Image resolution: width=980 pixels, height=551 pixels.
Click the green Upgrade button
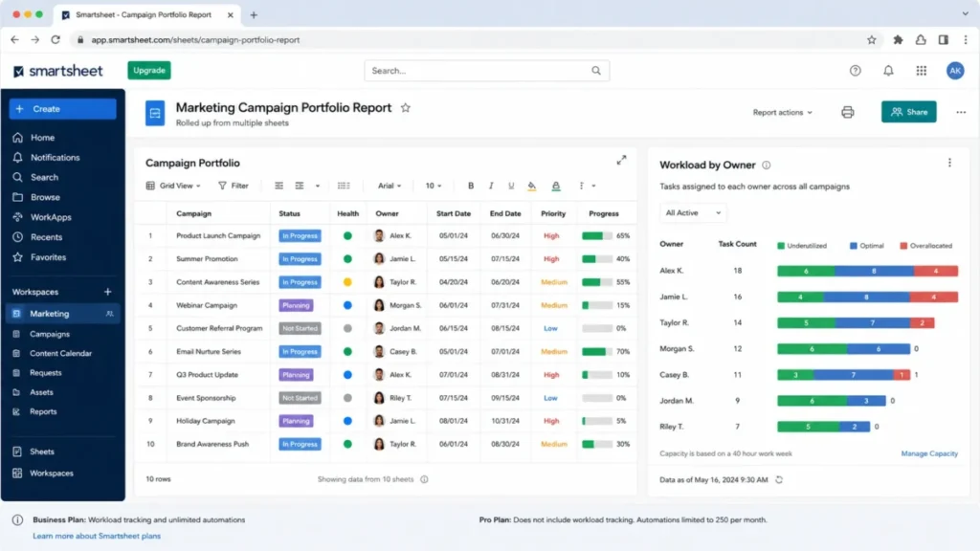[x=149, y=71]
